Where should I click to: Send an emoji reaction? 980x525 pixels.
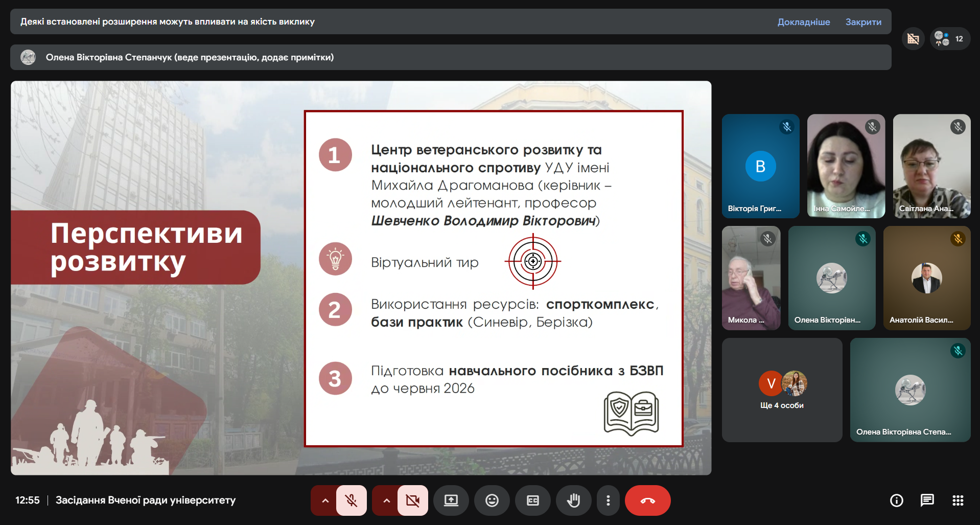click(492, 500)
